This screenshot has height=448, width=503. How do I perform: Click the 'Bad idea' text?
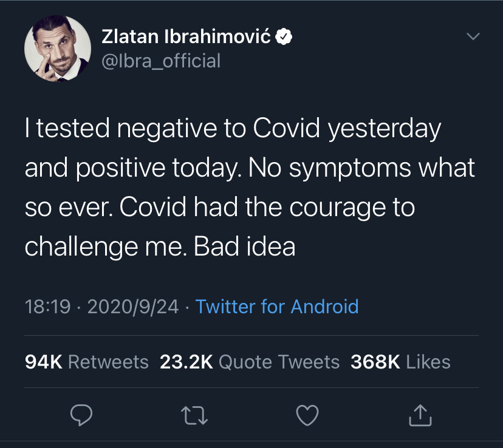coord(244,247)
